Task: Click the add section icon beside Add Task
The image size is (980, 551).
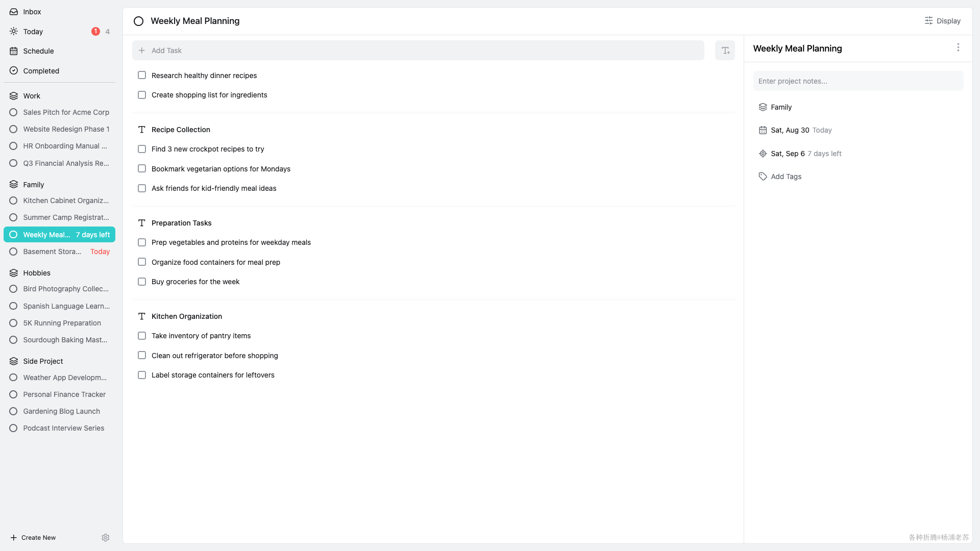Action: pyautogui.click(x=725, y=50)
